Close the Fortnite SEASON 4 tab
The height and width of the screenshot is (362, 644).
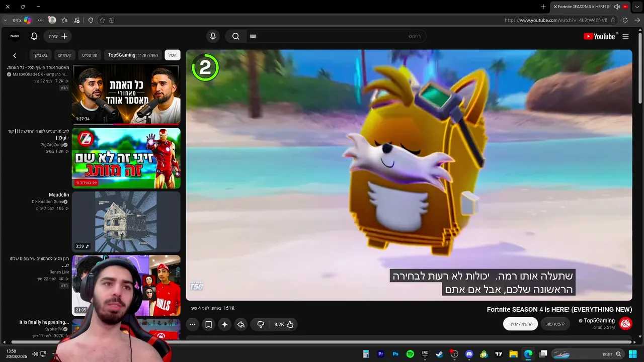(x=555, y=7)
